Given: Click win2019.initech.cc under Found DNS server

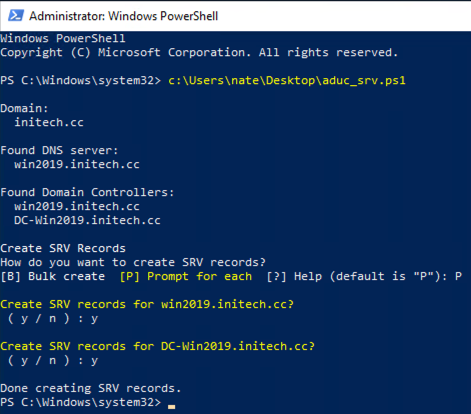Looking at the screenshot, I should pyautogui.click(x=77, y=164).
